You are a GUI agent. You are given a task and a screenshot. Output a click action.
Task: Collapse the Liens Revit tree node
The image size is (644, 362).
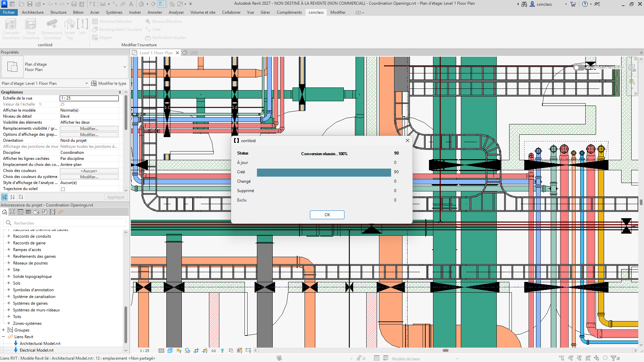coord(3,337)
